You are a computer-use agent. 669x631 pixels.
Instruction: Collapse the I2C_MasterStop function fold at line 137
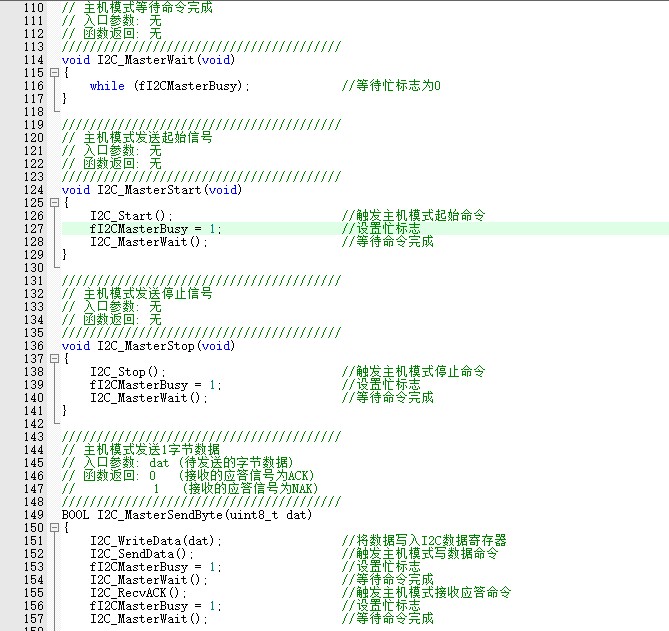point(54,359)
